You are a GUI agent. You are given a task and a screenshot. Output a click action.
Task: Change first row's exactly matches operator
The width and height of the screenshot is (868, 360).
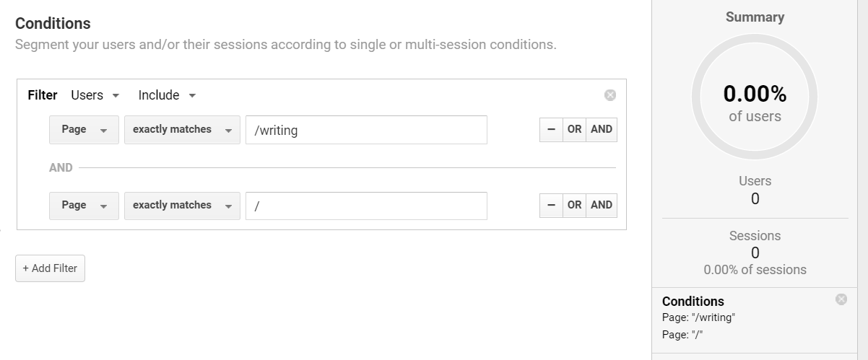pyautogui.click(x=182, y=130)
